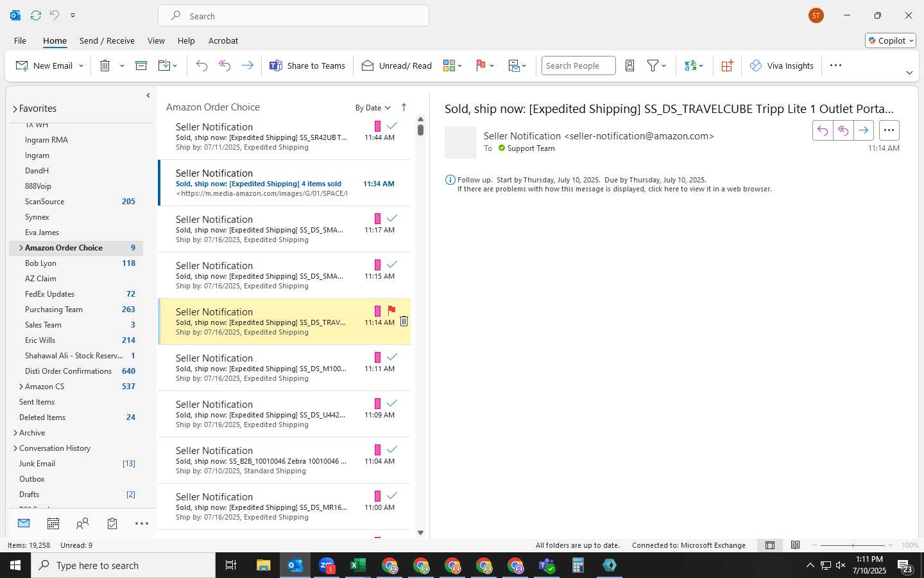
Task: Click Send/Receive All Folders sync icon
Action: 36,15
